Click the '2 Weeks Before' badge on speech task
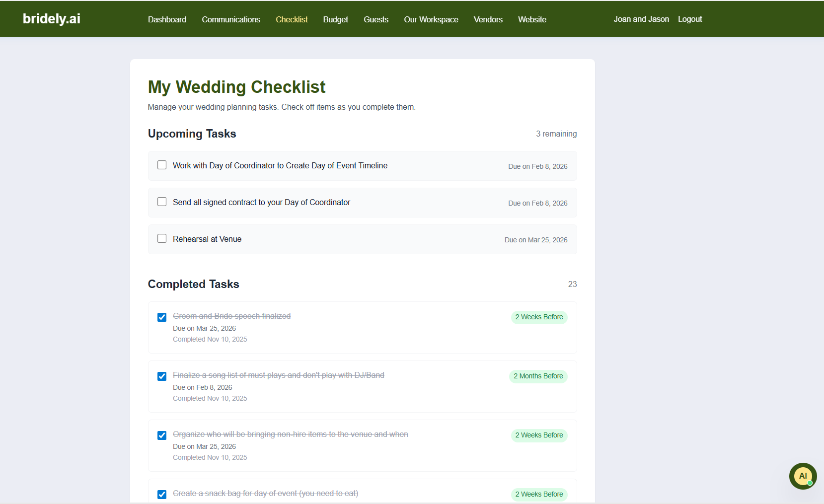Image resolution: width=824 pixels, height=504 pixels. [x=539, y=317]
